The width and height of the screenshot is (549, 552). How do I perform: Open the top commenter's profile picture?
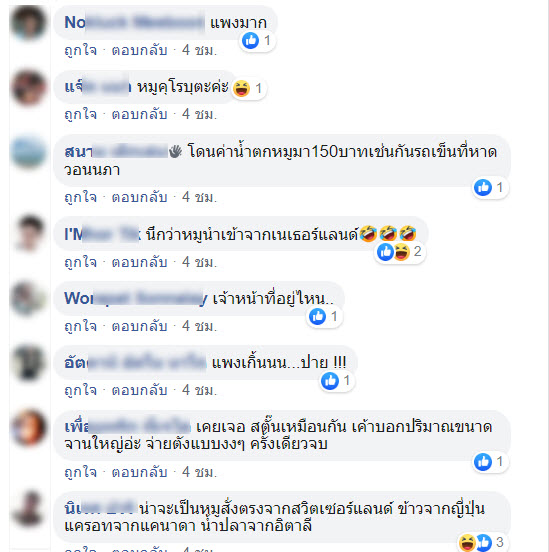tap(29, 22)
